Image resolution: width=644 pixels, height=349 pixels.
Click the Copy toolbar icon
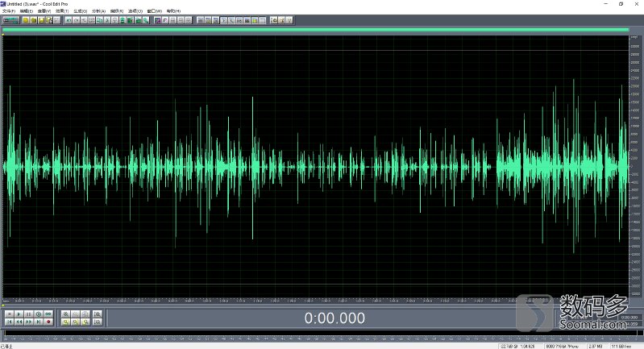tap(99, 20)
